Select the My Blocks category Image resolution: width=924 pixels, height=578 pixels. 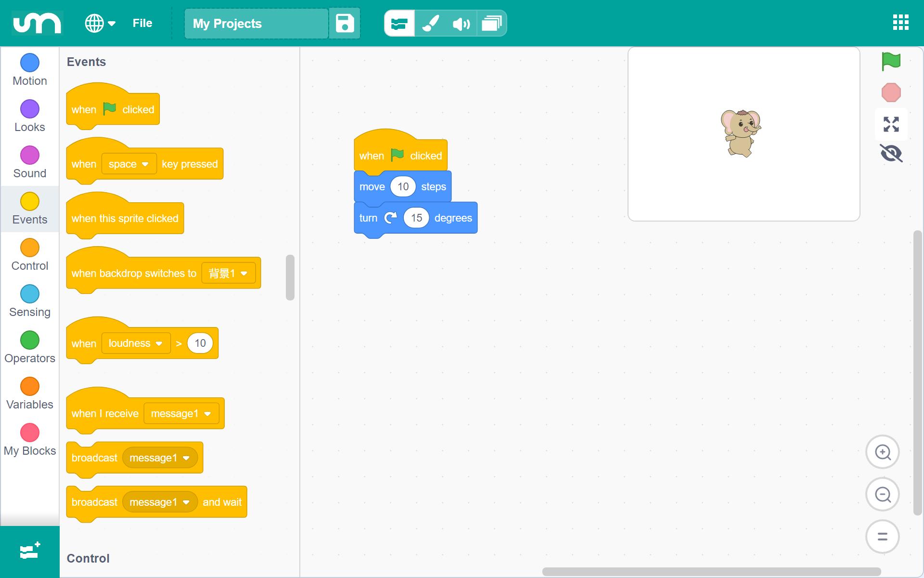[x=30, y=440]
